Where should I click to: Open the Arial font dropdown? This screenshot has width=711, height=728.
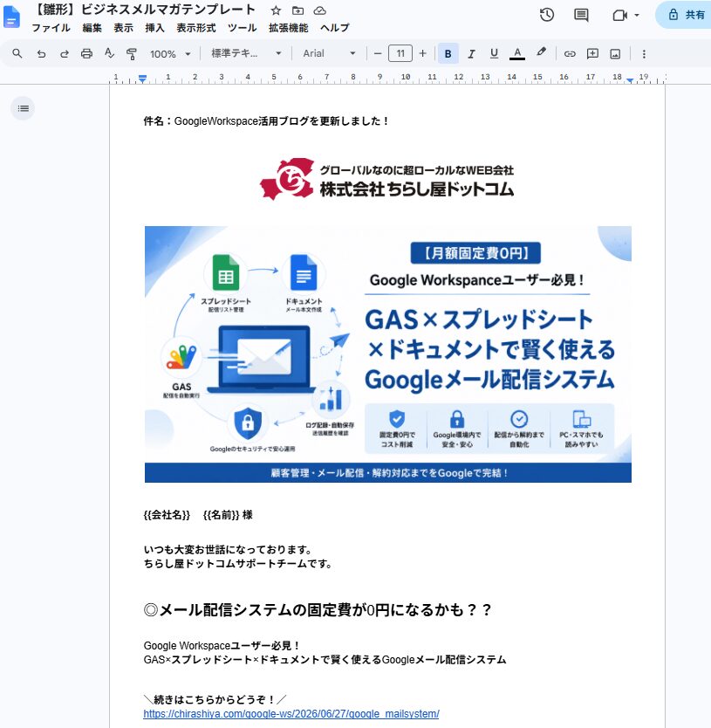pyautogui.click(x=329, y=53)
